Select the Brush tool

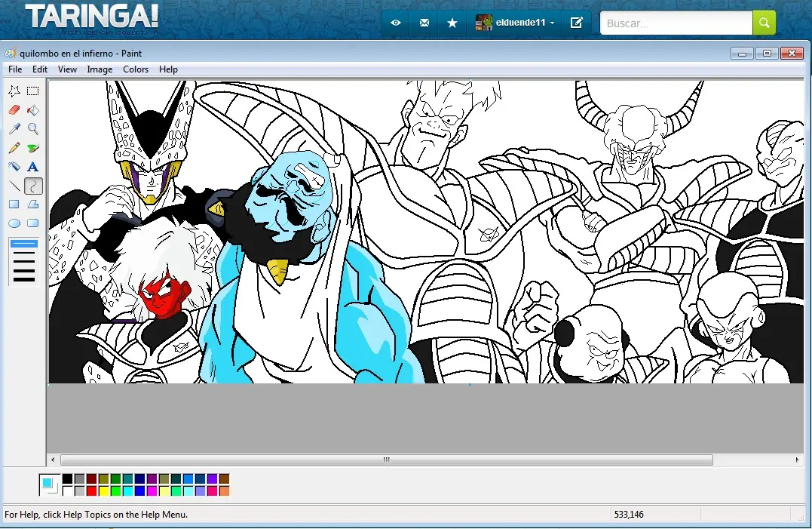coord(33,148)
